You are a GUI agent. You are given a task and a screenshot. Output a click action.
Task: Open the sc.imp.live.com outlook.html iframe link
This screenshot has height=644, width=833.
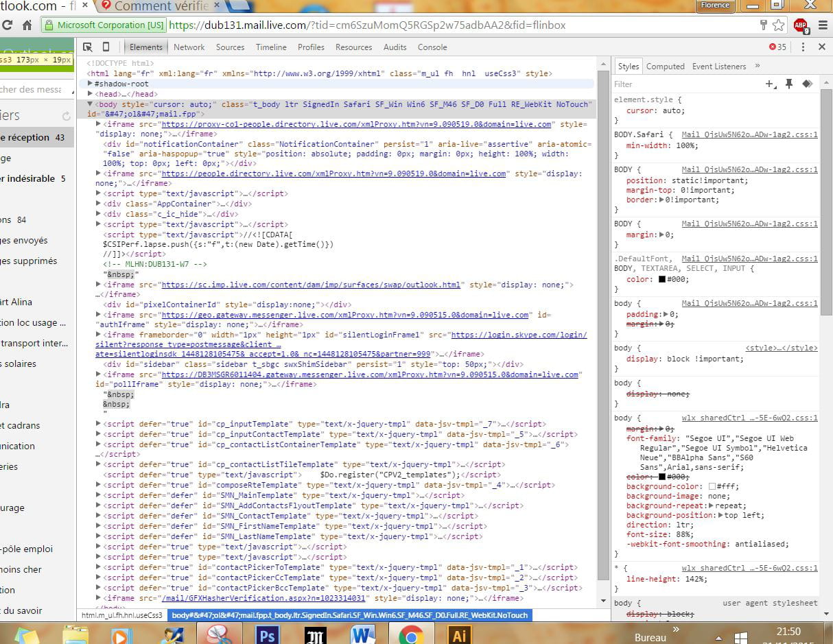[311, 285]
